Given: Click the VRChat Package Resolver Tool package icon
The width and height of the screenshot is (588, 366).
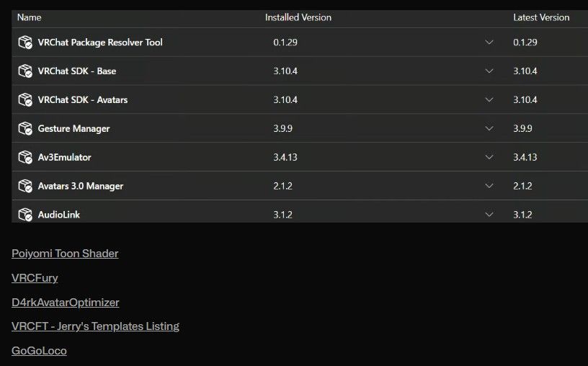Looking at the screenshot, I should tap(25, 43).
